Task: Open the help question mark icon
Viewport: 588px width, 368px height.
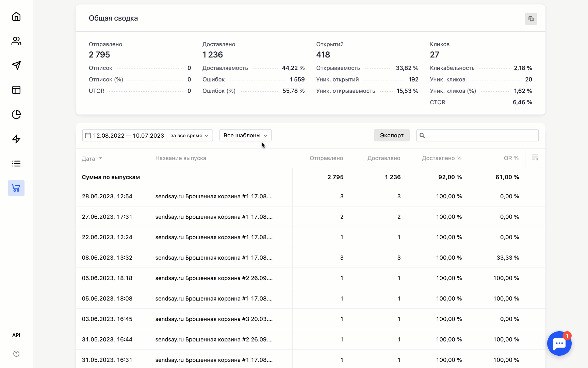Action: tap(16, 354)
